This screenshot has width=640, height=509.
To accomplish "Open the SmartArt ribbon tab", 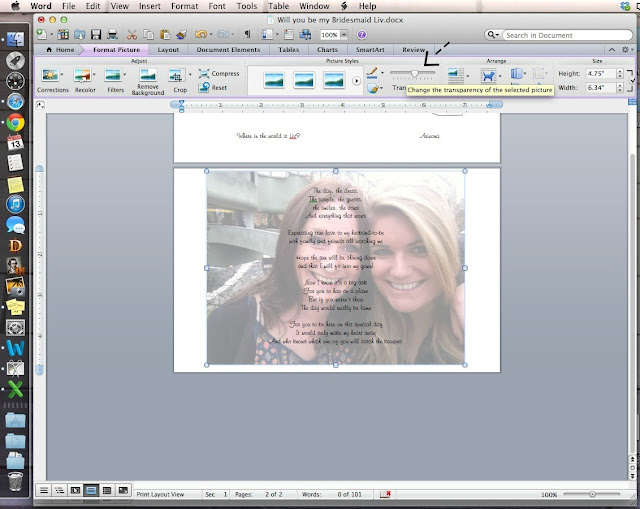I will (x=370, y=50).
